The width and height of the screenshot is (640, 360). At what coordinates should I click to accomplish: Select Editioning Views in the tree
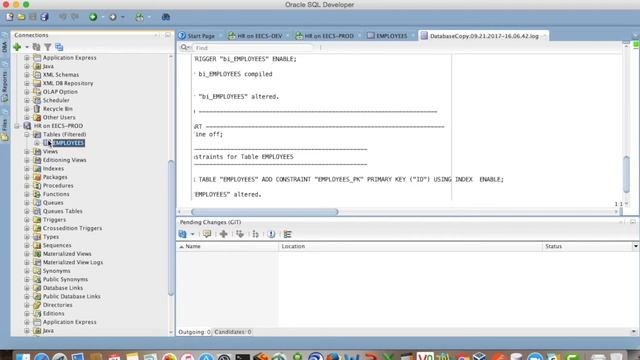pos(64,160)
